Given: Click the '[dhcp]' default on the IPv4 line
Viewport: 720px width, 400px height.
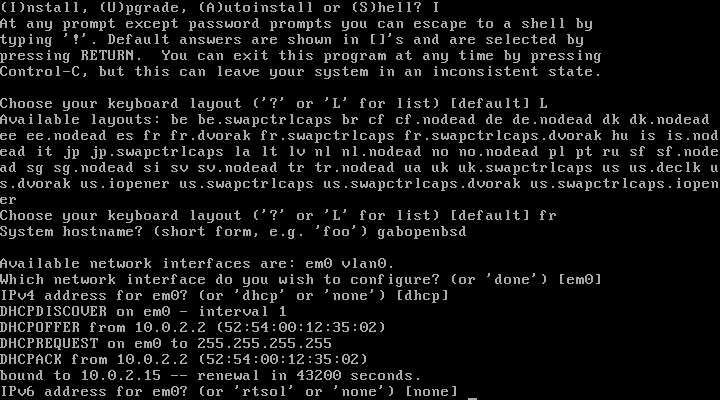Looking at the screenshot, I should pyautogui.click(x=422, y=295).
